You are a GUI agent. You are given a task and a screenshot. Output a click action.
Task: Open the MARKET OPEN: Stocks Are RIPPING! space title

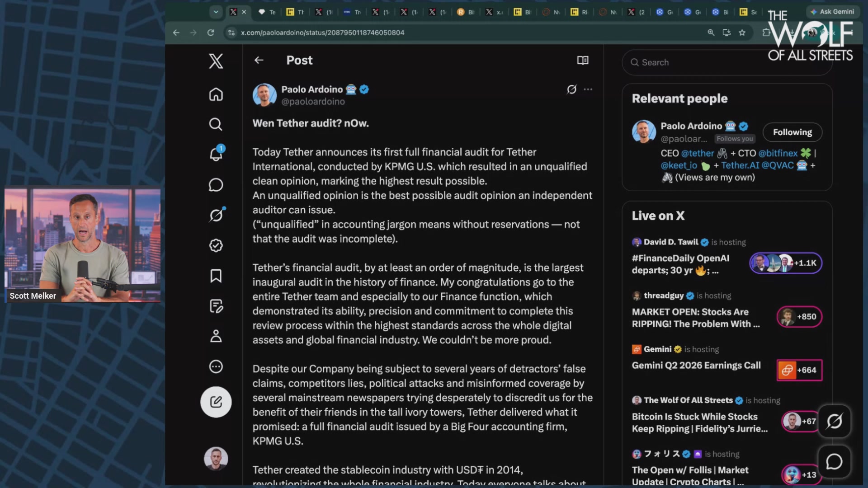click(x=695, y=318)
